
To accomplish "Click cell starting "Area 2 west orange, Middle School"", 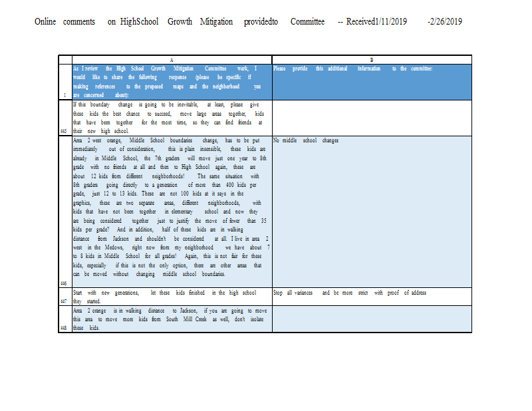I will coord(172,211).
